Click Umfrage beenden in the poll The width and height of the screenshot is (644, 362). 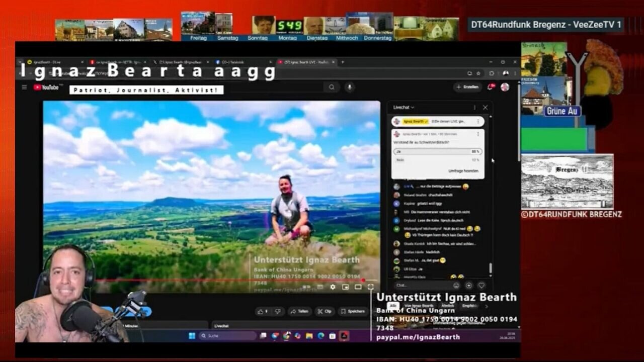pyautogui.click(x=463, y=171)
